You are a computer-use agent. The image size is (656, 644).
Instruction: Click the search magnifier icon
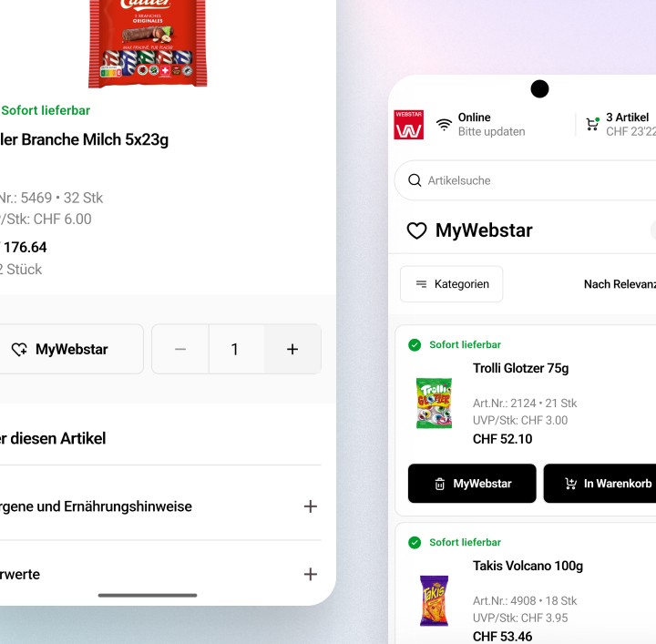click(415, 180)
